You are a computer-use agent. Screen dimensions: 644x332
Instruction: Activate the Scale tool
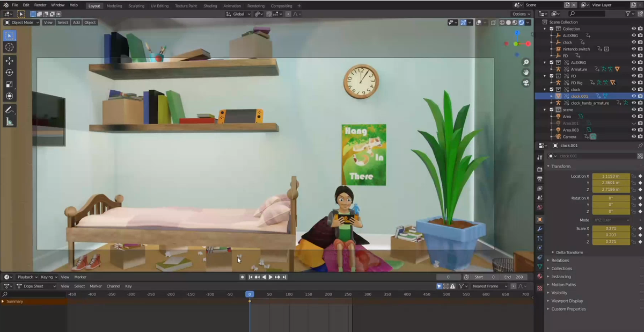pyautogui.click(x=10, y=84)
